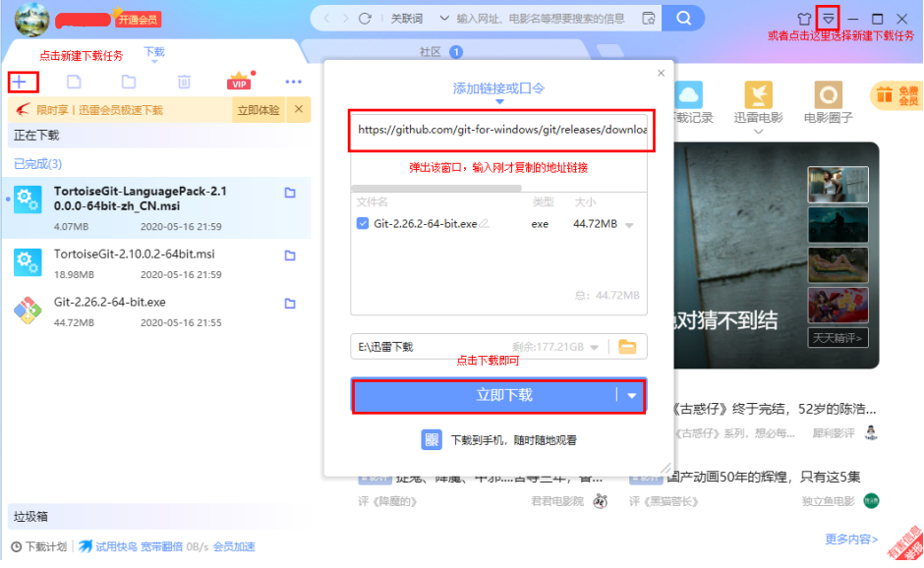This screenshot has height=568, width=924.
Task: Select the third movie thumbnail on the right
Action: 837,265
